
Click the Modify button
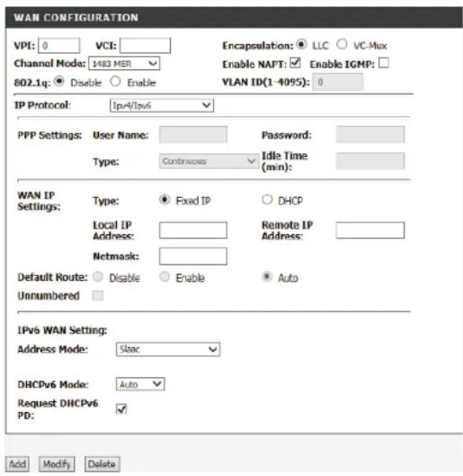57,464
